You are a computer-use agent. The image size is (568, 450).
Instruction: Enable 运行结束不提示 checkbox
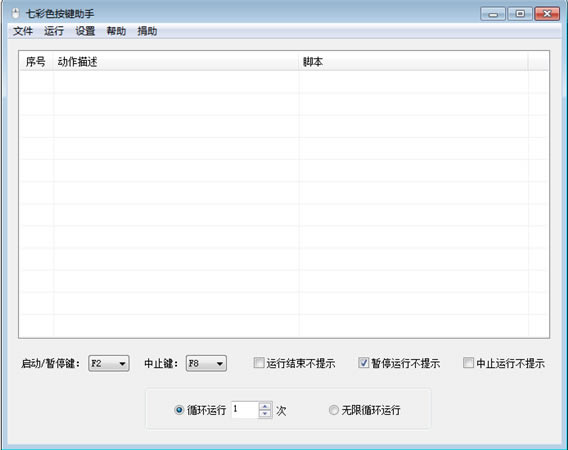(x=259, y=363)
